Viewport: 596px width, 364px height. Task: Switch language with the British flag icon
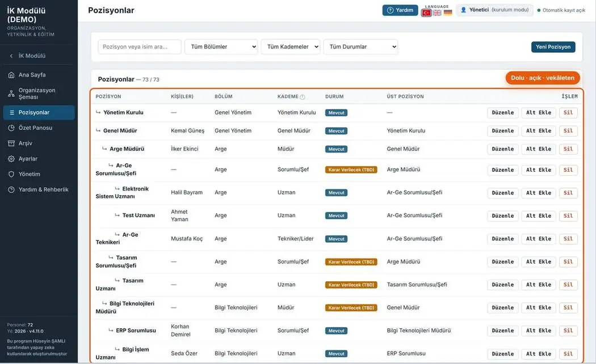click(438, 13)
